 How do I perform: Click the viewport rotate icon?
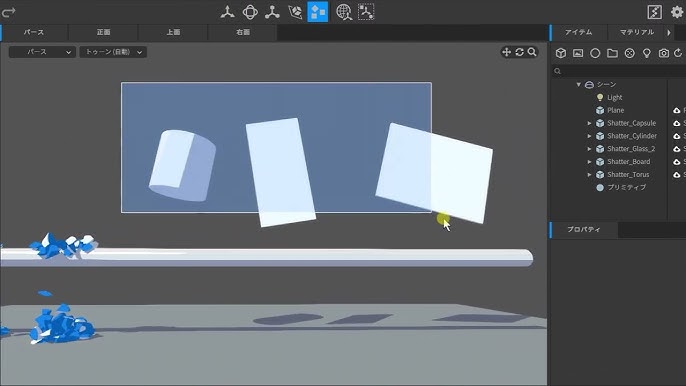pos(519,52)
